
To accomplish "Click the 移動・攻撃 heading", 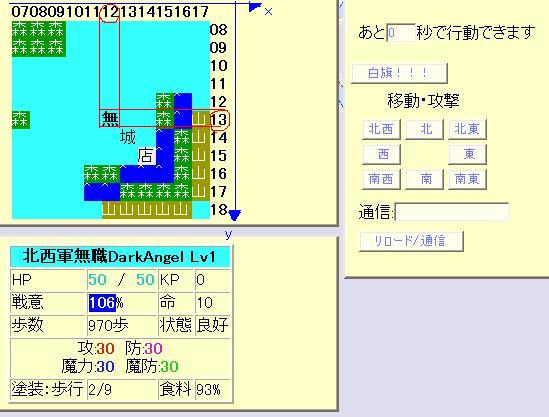I will (423, 101).
